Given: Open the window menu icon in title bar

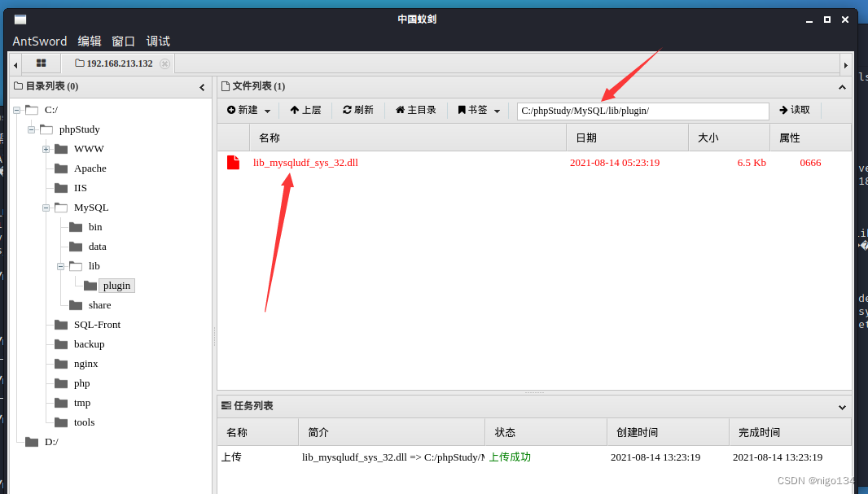Looking at the screenshot, I should point(20,20).
